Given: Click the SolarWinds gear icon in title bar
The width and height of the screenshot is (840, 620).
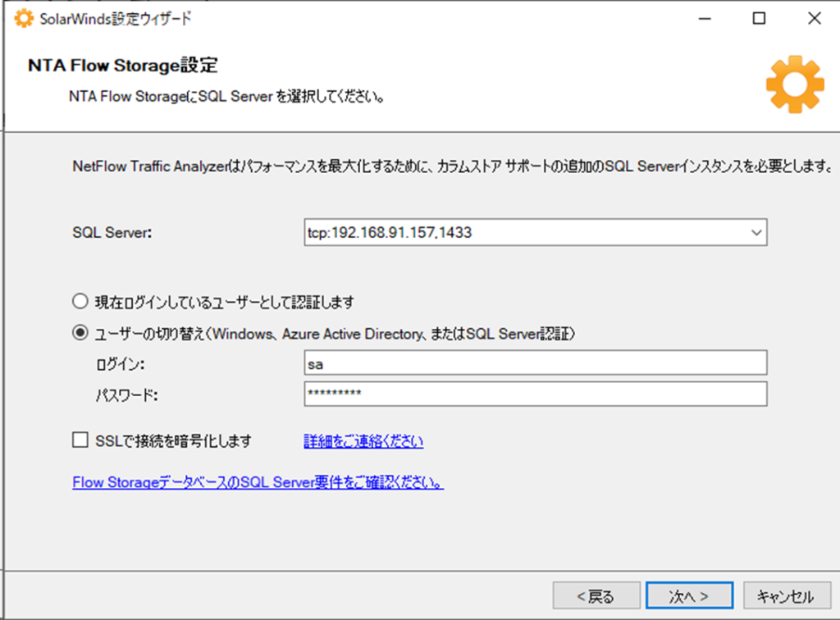Looking at the screenshot, I should (24, 18).
